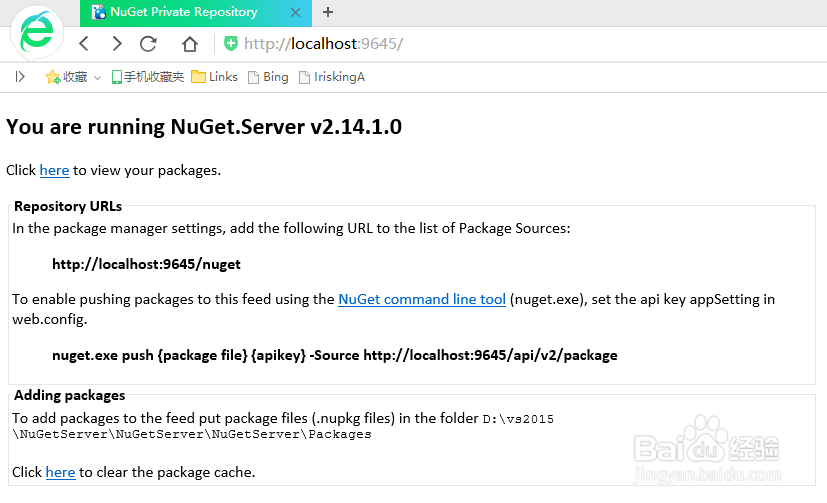Click here link to clear package cache
The width and height of the screenshot is (827, 503).
(x=60, y=472)
